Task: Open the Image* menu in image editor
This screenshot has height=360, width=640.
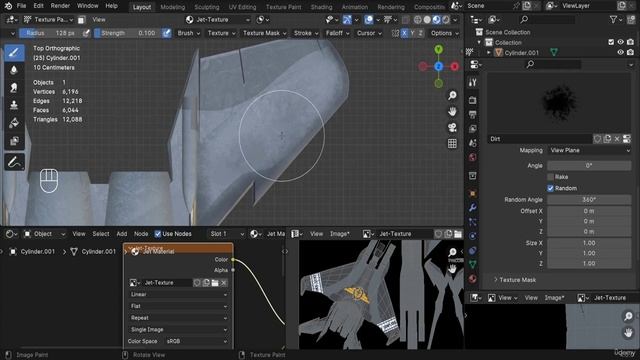Action: [340, 234]
